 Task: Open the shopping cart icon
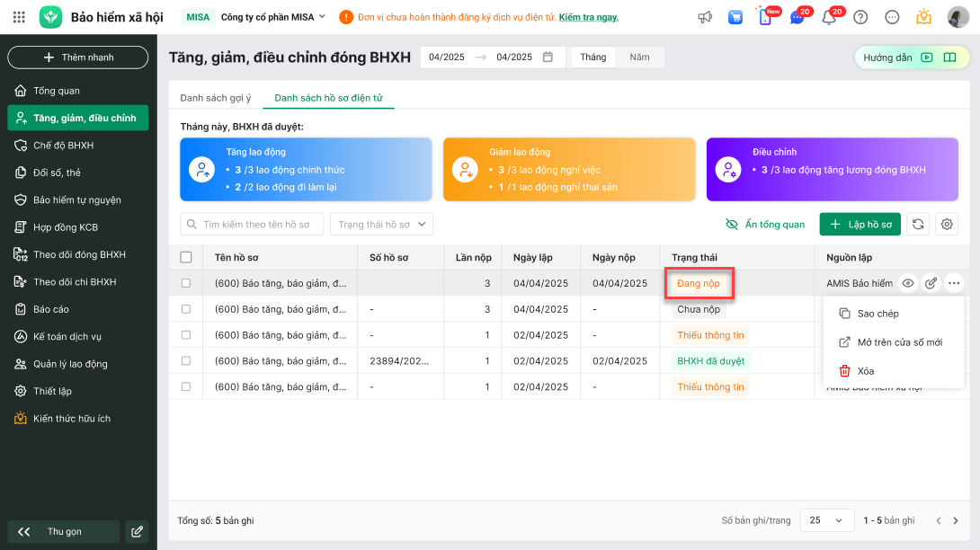pos(735,17)
